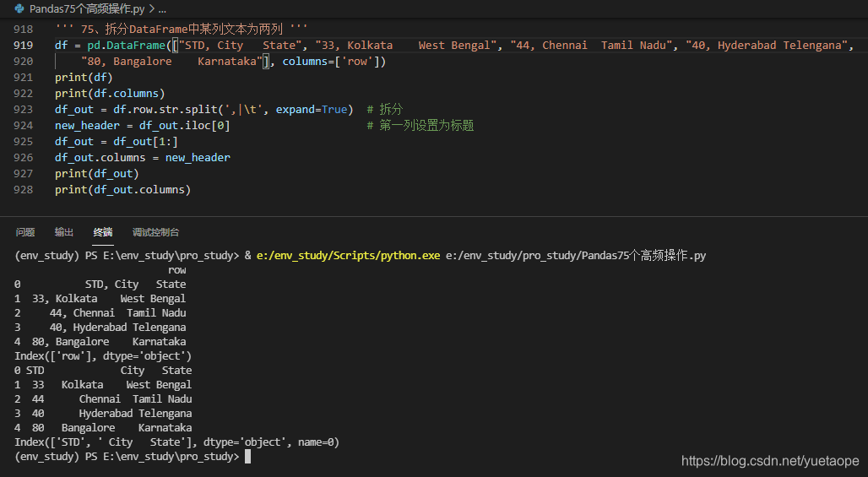This screenshot has width=868, height=477.
Task: Click script path ending 'Pandas75个高频操作.py' in terminal
Action: click(576, 255)
